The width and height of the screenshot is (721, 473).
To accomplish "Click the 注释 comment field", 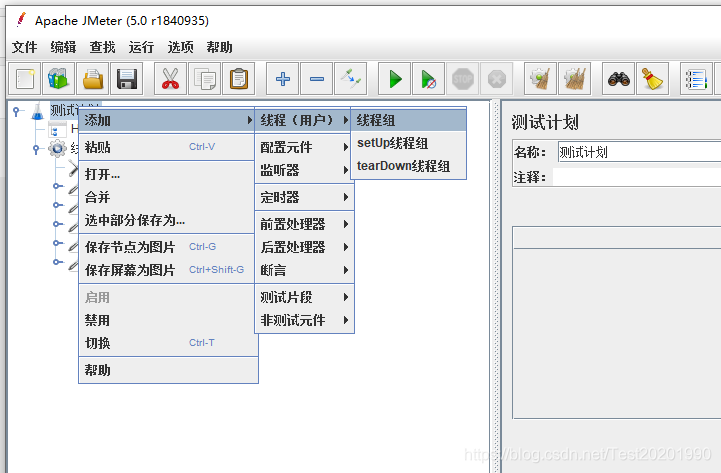I will pyautogui.click(x=637, y=177).
